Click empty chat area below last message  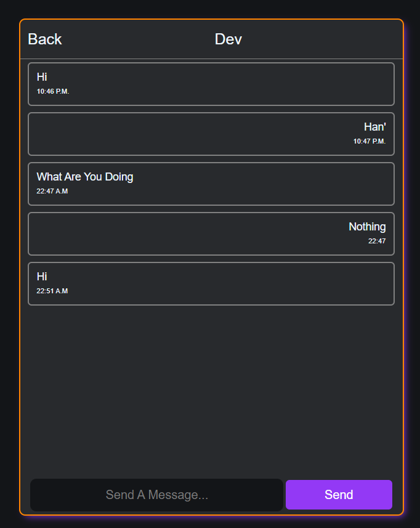coord(211,391)
